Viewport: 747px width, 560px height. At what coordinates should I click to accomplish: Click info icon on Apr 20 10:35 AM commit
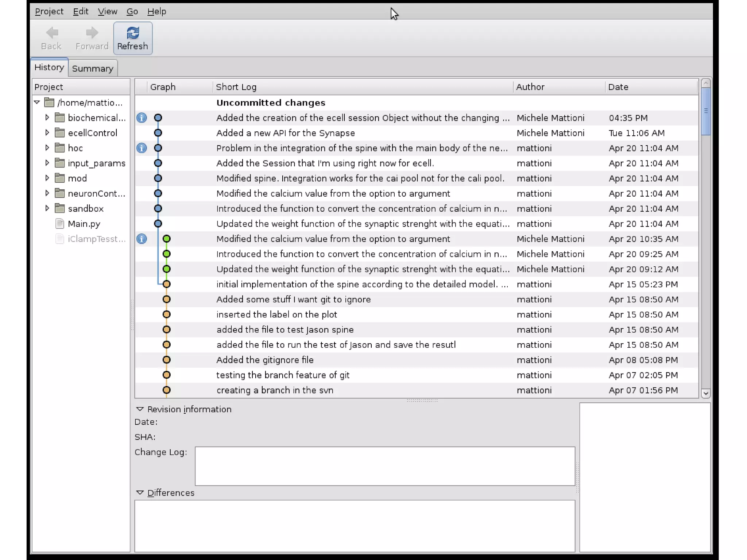click(x=142, y=239)
